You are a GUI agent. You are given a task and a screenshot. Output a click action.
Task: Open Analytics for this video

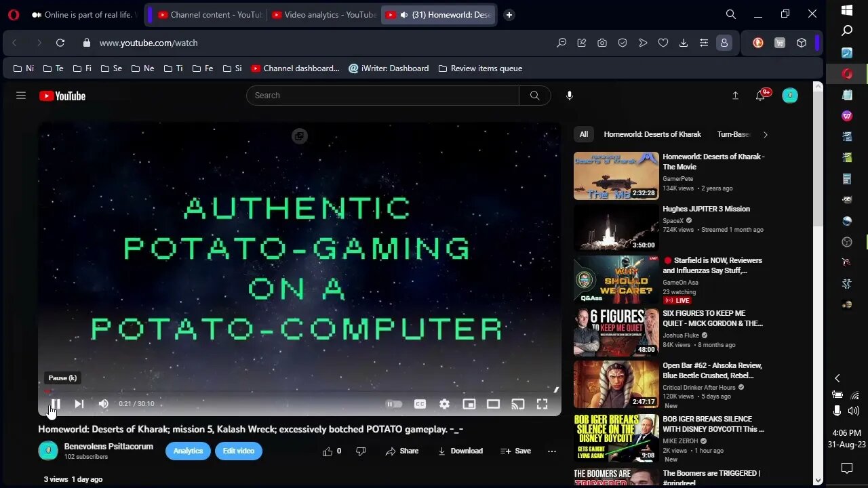(x=188, y=451)
